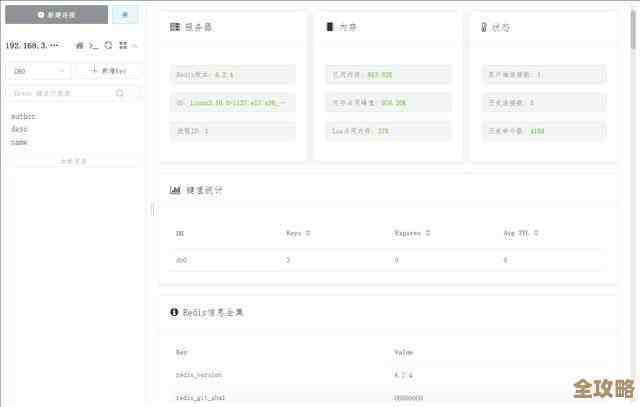Viewport: 640px width, 407px height.
Task: Click the Value column header in the Redis info table
Action: (x=404, y=352)
